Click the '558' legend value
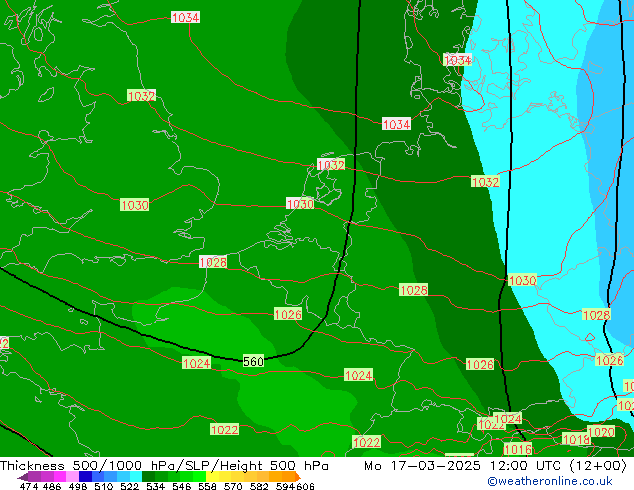 [207, 486]
